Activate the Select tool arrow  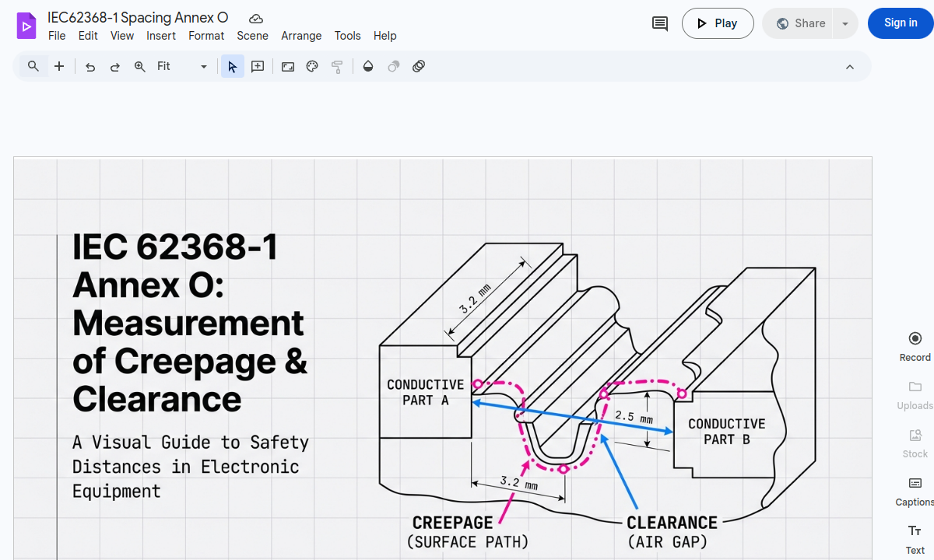coord(232,66)
